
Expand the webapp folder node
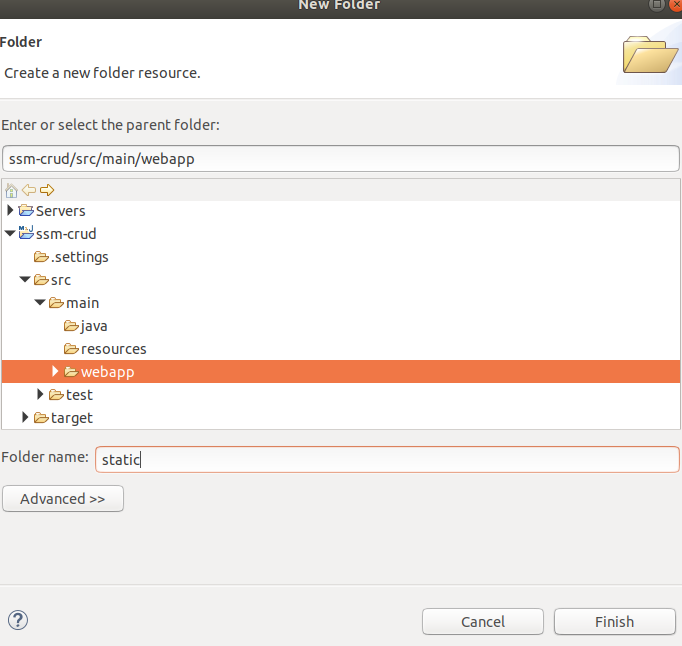[x=56, y=372]
